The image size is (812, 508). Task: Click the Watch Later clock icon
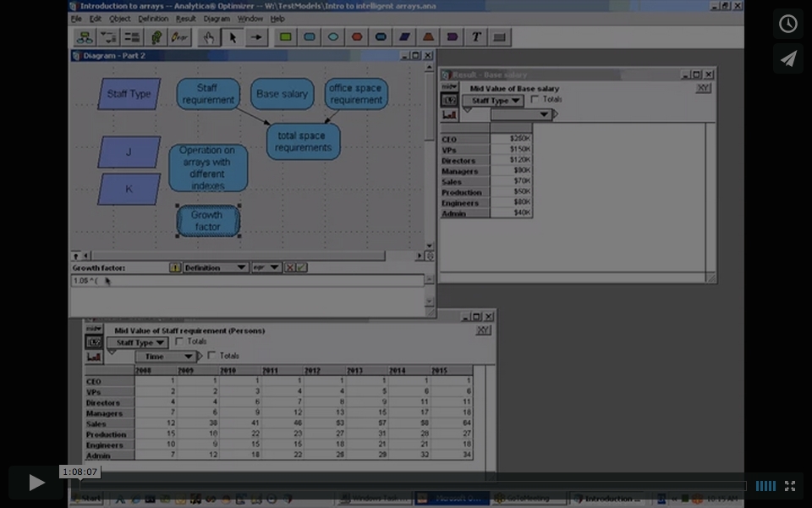(x=787, y=24)
